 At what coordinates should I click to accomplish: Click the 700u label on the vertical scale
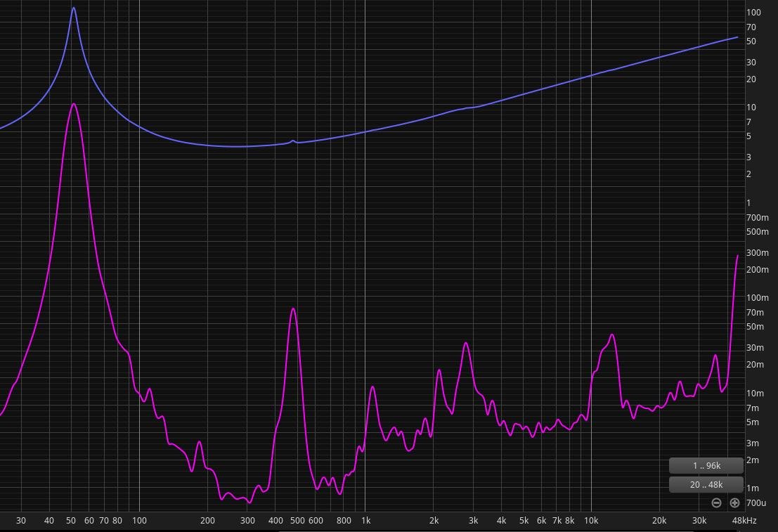(756, 502)
